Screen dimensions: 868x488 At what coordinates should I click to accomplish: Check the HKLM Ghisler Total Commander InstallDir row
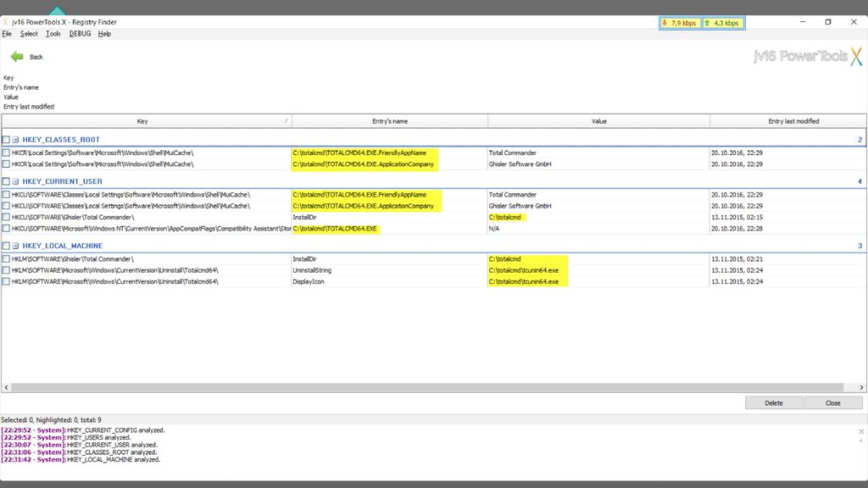tap(6, 259)
